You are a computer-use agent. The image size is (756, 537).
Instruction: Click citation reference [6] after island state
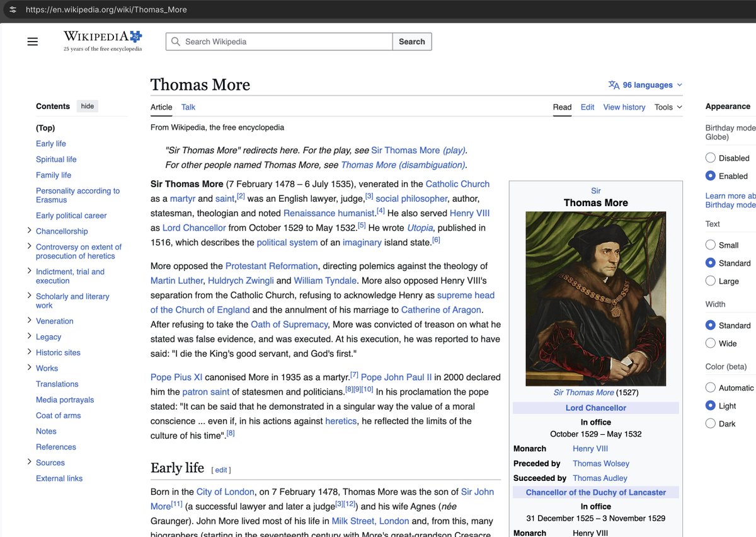click(x=436, y=240)
